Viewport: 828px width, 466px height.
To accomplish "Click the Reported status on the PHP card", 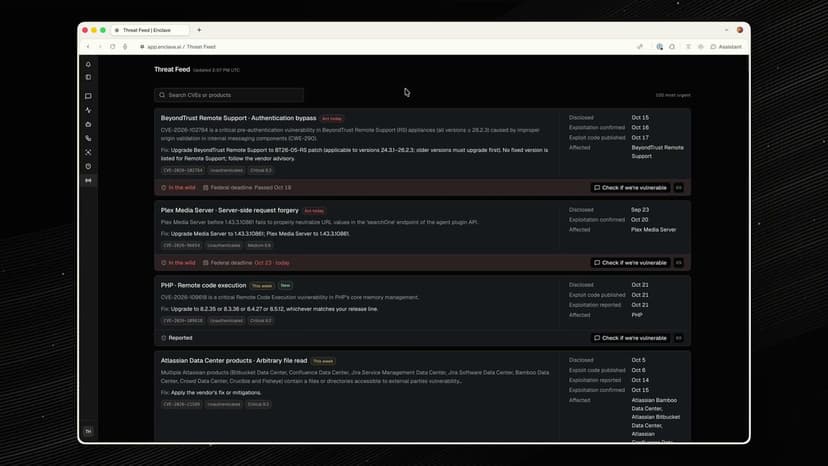I will click(x=176, y=338).
